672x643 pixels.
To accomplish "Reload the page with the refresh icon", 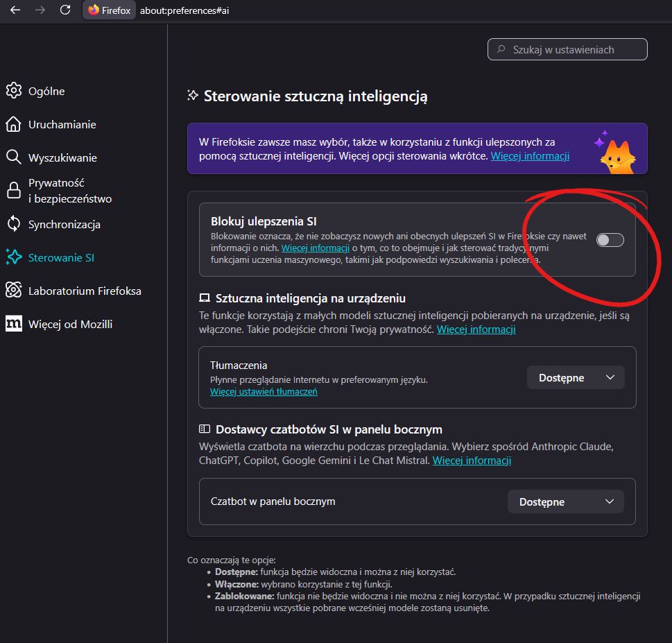I will click(x=65, y=10).
